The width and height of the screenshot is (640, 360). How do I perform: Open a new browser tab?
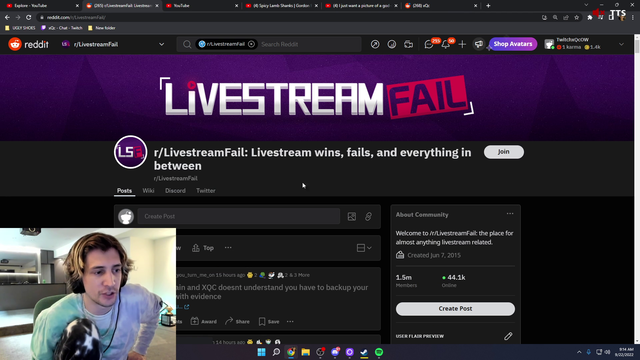[488, 6]
